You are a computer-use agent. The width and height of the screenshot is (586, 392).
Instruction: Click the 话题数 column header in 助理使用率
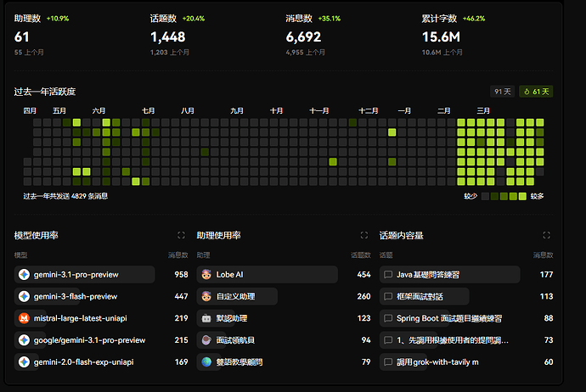(361, 255)
